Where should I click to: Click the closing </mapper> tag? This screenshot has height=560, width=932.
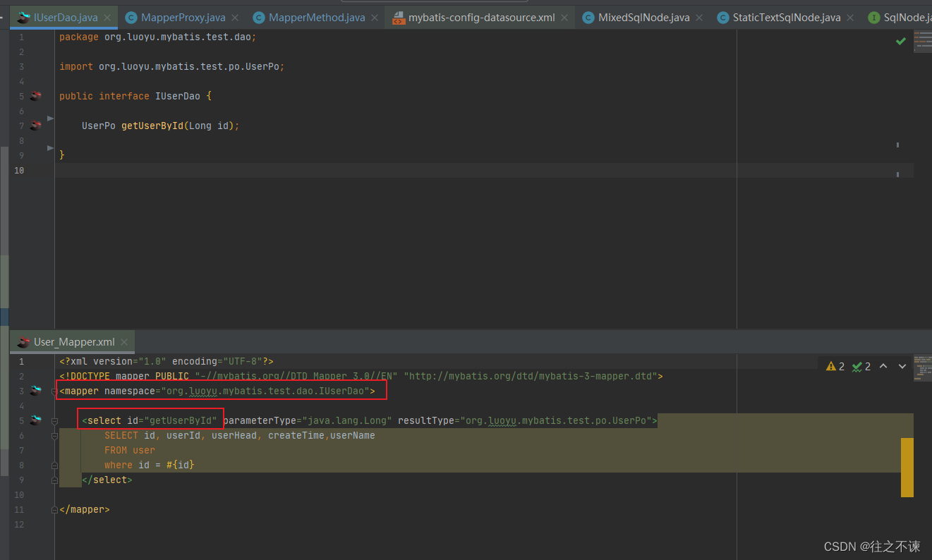tap(85, 509)
